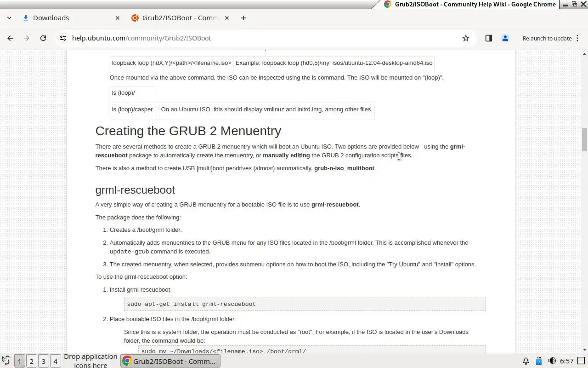Click the forward navigation arrow

(x=27, y=38)
